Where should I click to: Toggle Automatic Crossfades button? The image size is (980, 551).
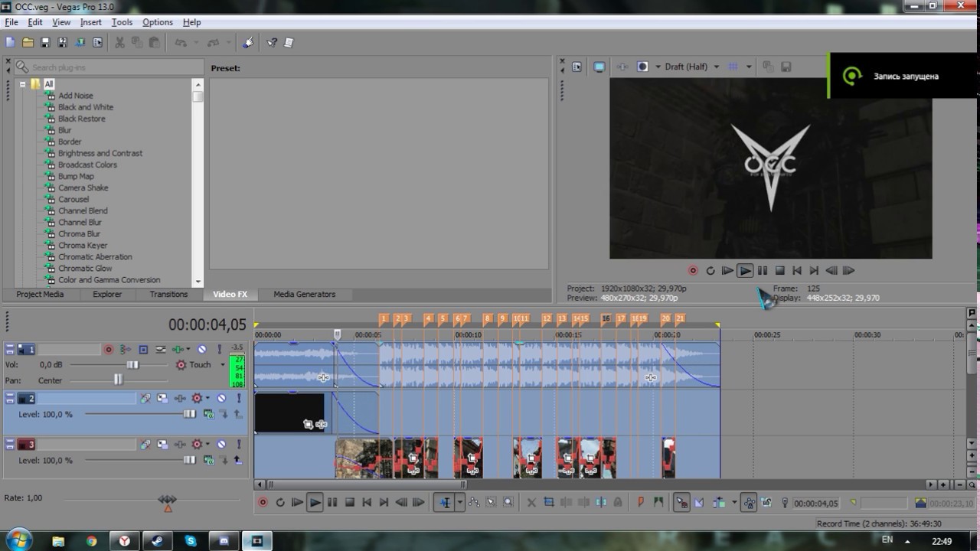(699, 503)
